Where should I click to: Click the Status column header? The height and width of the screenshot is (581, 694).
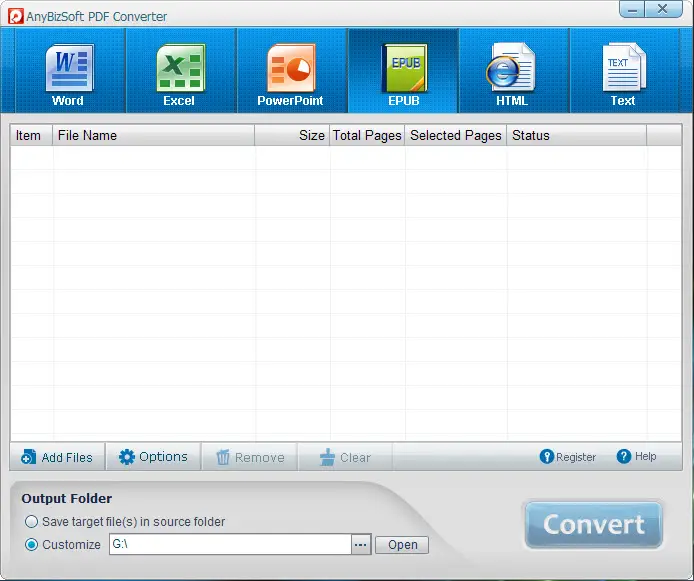577,135
